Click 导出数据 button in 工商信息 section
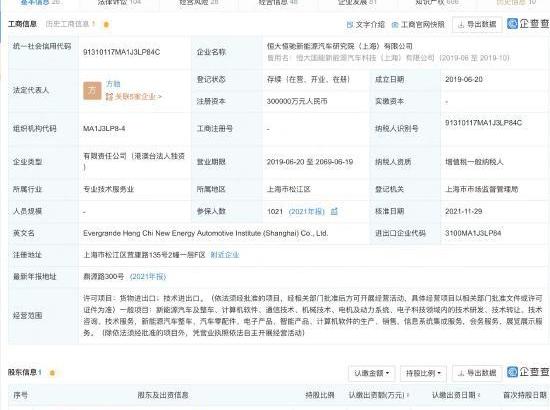Image resolution: width=550 pixels, height=410 pixels. 477,24
